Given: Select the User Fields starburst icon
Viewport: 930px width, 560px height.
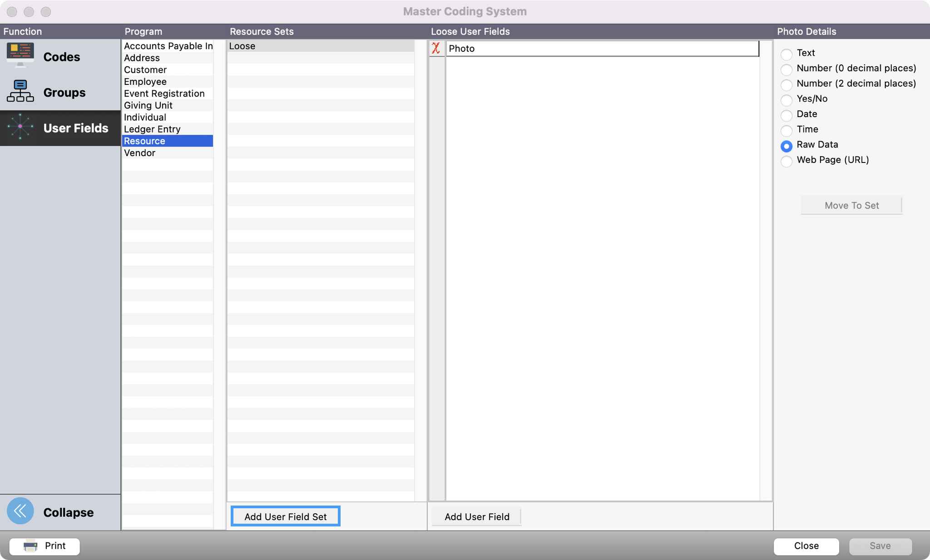Looking at the screenshot, I should pyautogui.click(x=20, y=127).
